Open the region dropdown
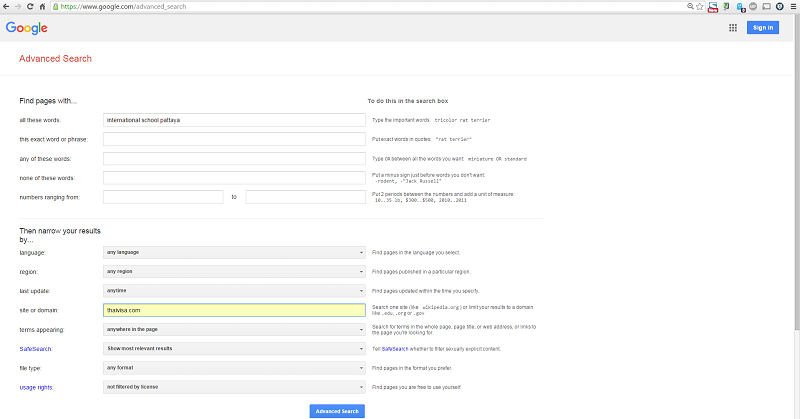This screenshot has height=419, width=800. 234,272
